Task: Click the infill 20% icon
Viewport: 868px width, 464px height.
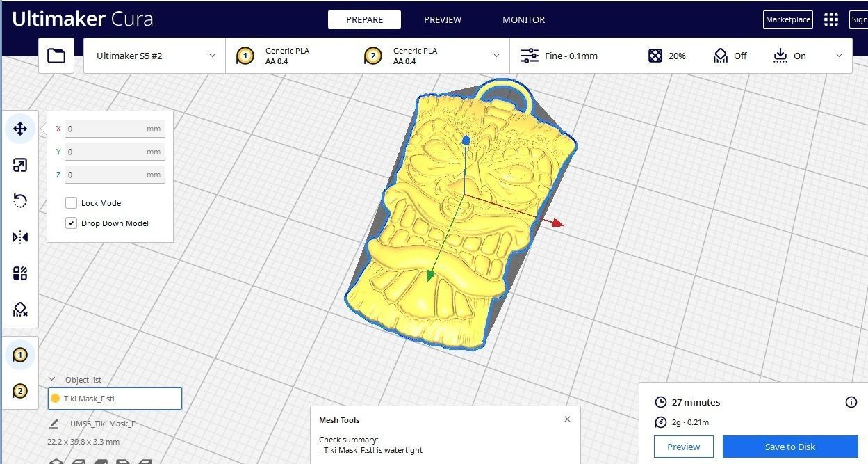Action: (655, 56)
